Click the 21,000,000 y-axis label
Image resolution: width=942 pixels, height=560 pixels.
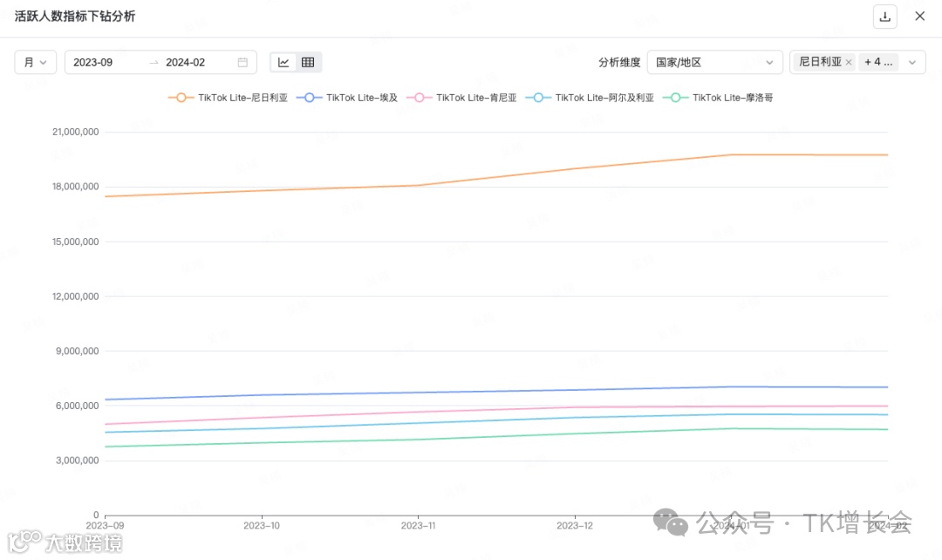click(76, 132)
